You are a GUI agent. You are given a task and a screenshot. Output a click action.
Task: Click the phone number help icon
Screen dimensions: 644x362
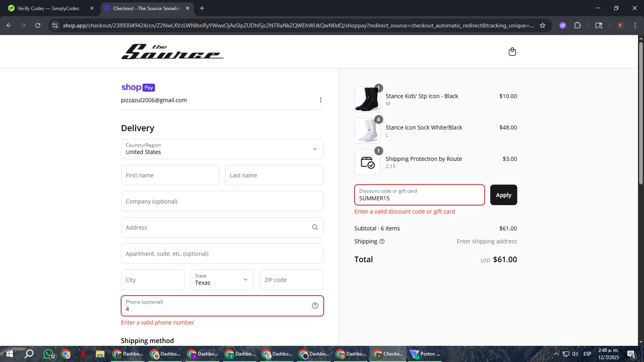pyautogui.click(x=315, y=306)
